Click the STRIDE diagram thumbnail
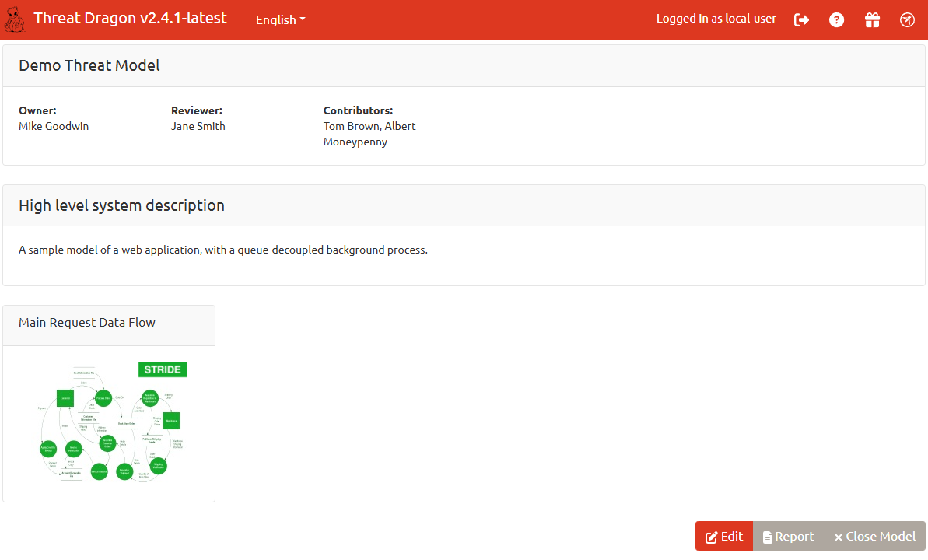The width and height of the screenshot is (928, 560). 110,422
